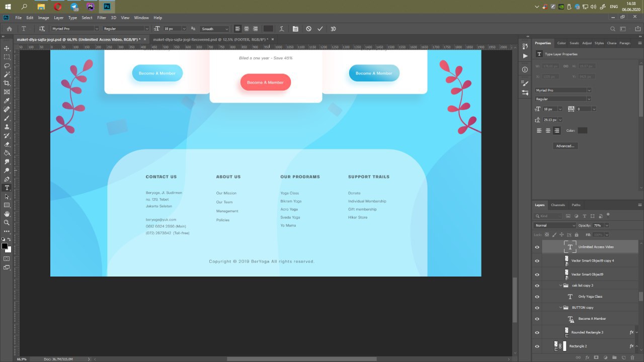This screenshot has height=362, width=644.
Task: Create a new group folder
Action: pos(614,357)
